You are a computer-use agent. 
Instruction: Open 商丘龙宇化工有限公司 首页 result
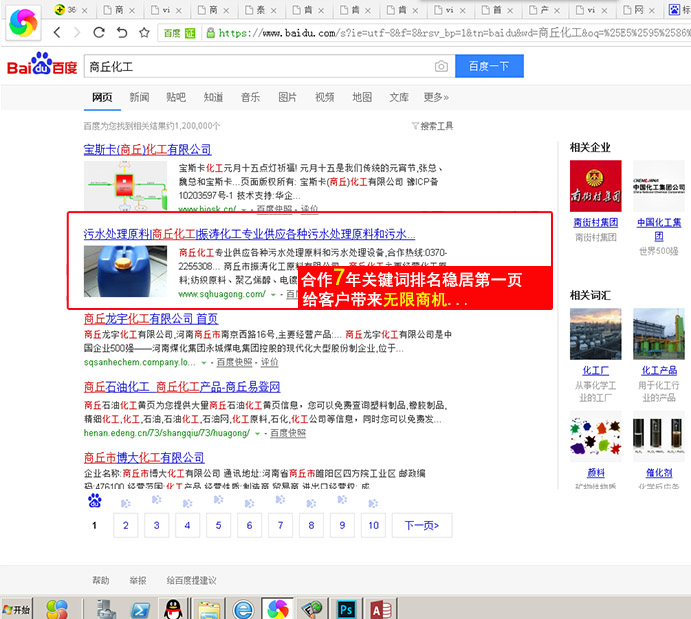(151, 319)
